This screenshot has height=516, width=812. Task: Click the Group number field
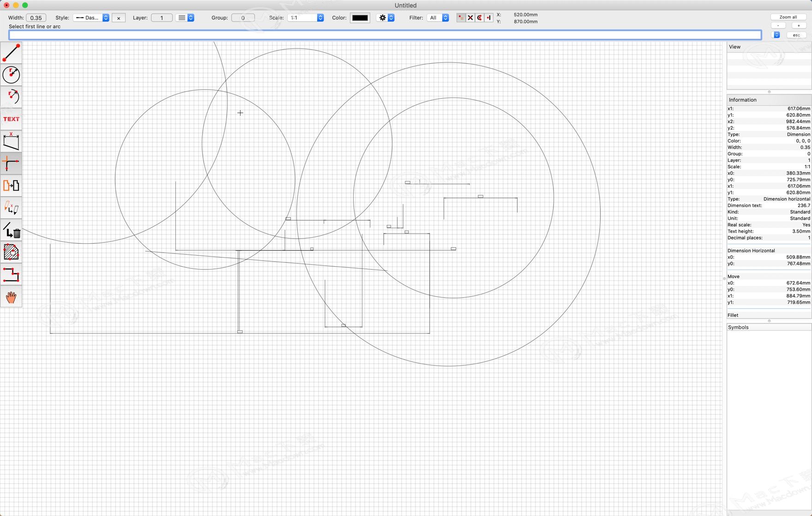(243, 18)
